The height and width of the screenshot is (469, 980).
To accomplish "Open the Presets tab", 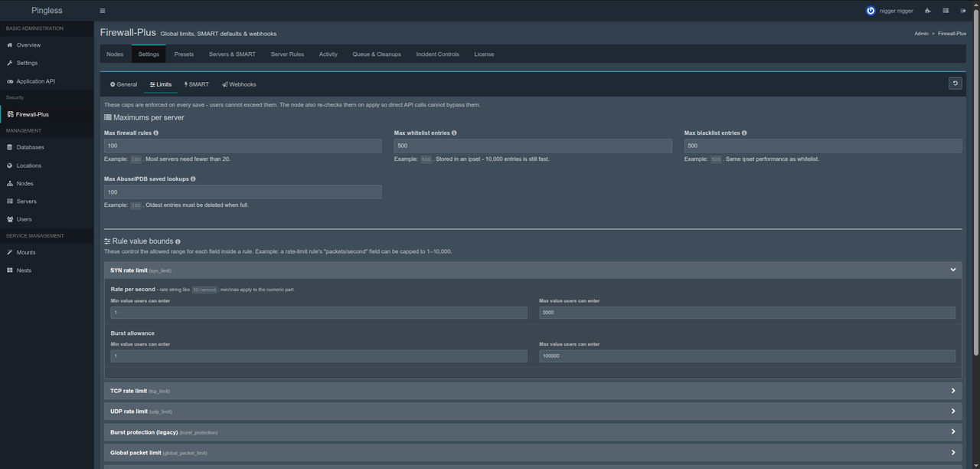I will tap(184, 54).
